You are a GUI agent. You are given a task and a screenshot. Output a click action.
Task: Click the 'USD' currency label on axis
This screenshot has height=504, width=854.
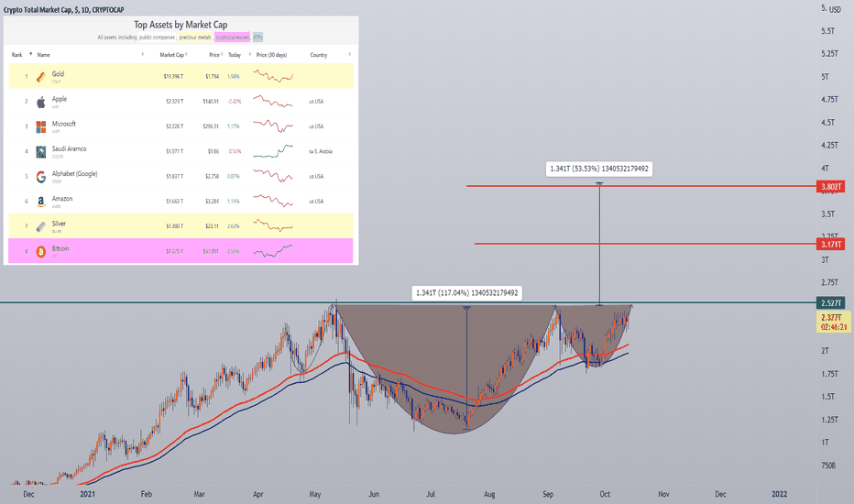coord(835,10)
